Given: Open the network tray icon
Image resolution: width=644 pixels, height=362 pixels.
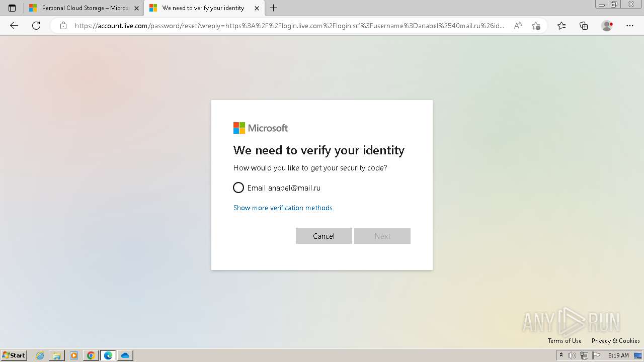Looking at the screenshot, I should click(584, 355).
